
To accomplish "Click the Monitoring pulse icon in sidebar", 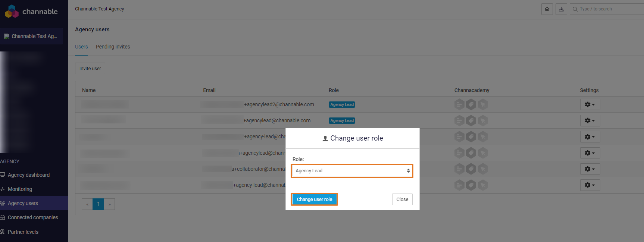I will click(3, 189).
